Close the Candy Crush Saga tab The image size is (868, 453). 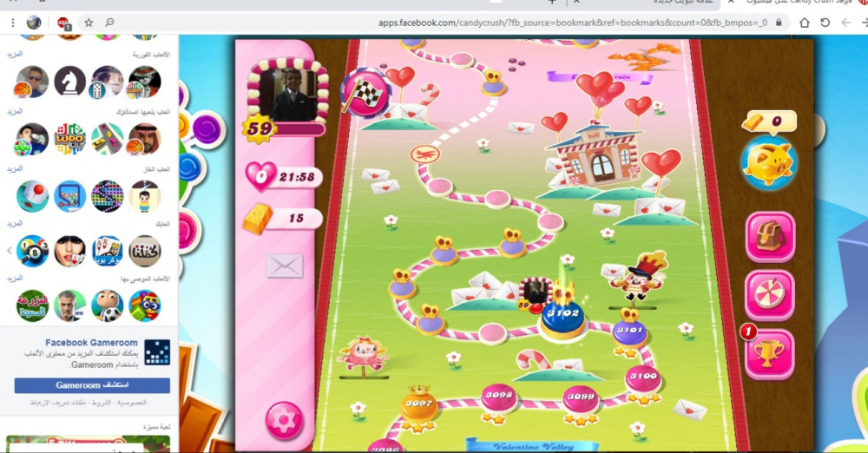pyautogui.click(x=730, y=3)
